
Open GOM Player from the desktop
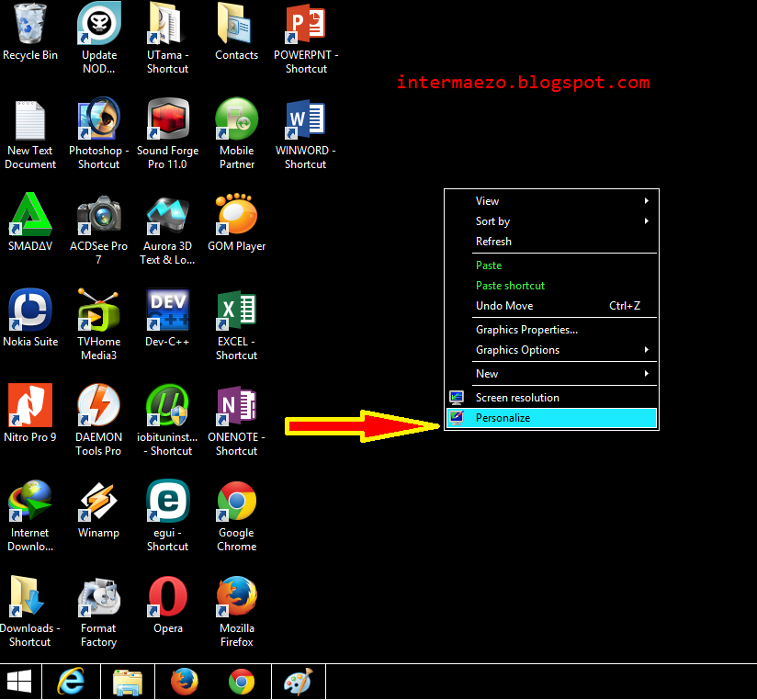(236, 215)
